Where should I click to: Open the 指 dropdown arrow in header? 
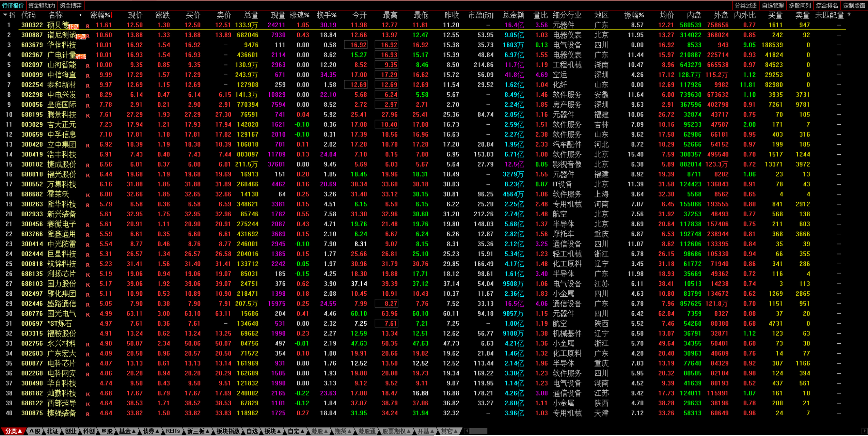pyautogui.click(x=5, y=15)
